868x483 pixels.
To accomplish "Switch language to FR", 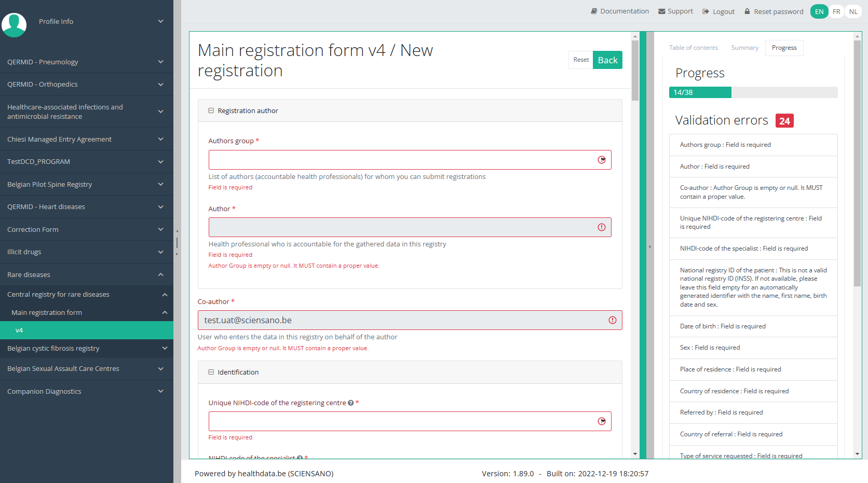I will coord(836,11).
